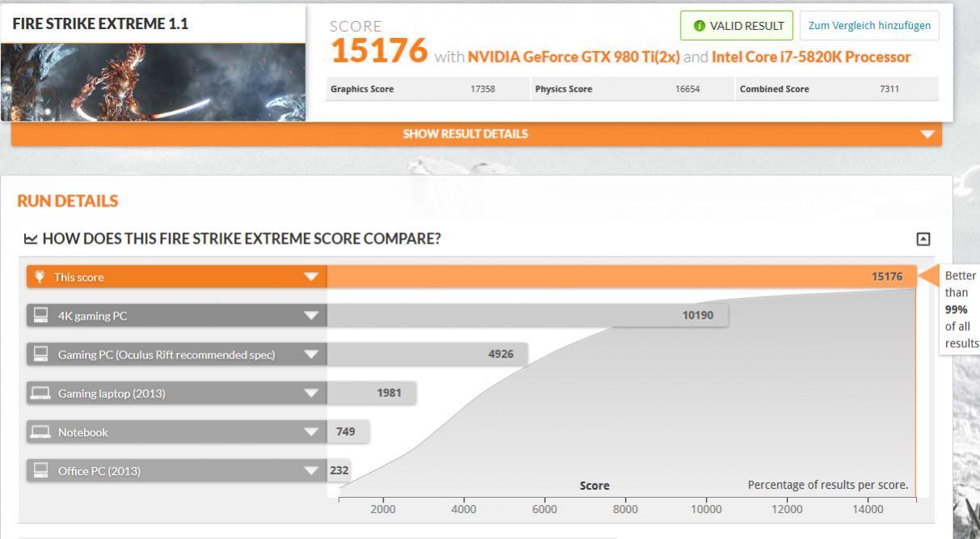Click the 4926 score bar

tap(427, 354)
